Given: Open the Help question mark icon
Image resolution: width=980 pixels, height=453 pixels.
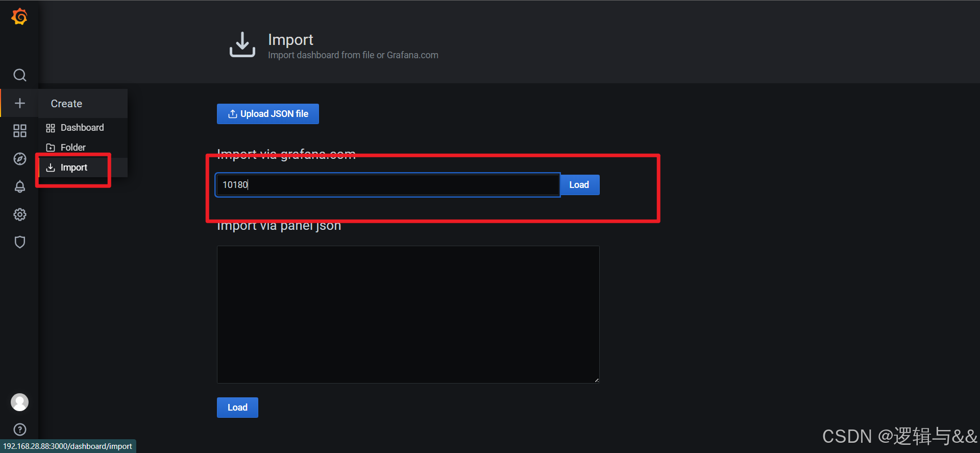Looking at the screenshot, I should pos(19,430).
